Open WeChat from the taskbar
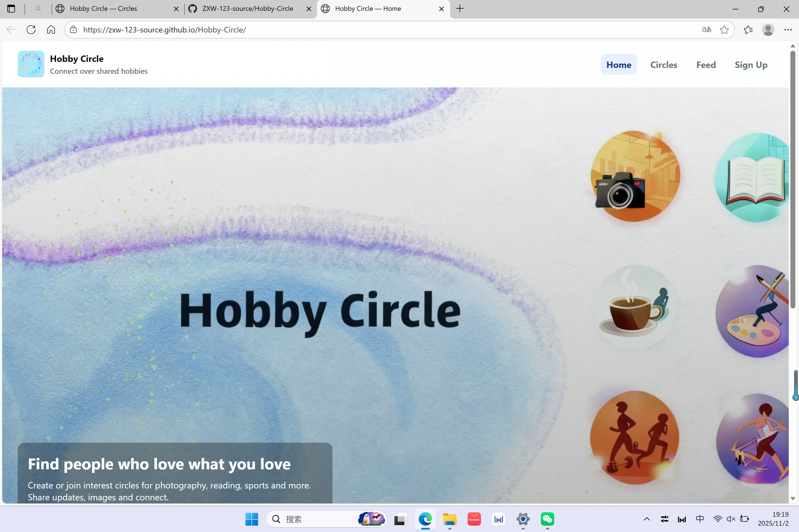The image size is (799, 532). 547,519
